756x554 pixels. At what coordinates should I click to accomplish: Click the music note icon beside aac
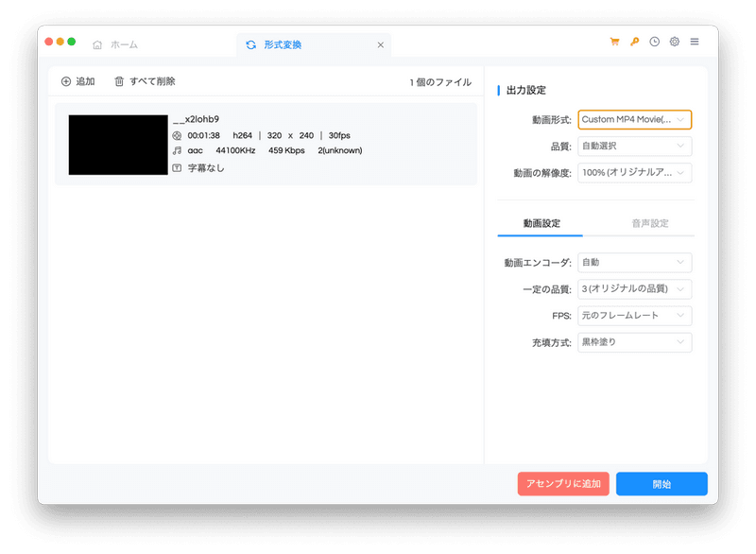[x=177, y=150]
